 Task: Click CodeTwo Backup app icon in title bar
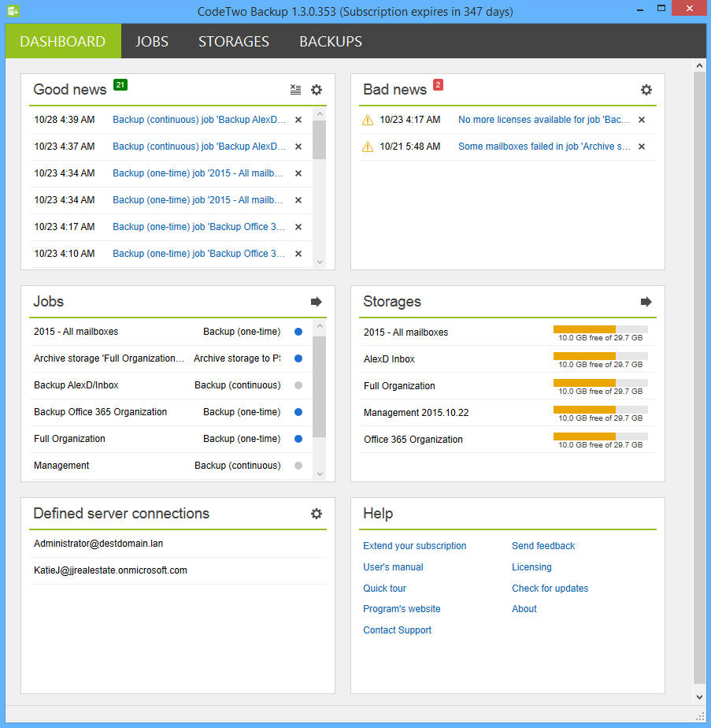(13, 10)
